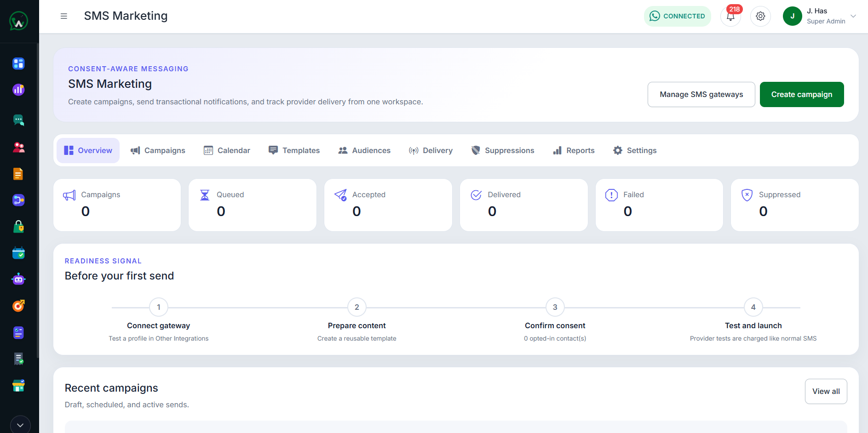Viewport: 868px width, 433px height.
Task: Open the orange document sidebar icon
Action: 18,174
